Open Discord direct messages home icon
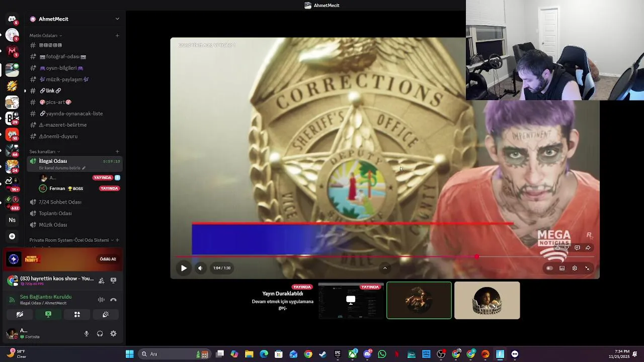 click(x=12, y=19)
